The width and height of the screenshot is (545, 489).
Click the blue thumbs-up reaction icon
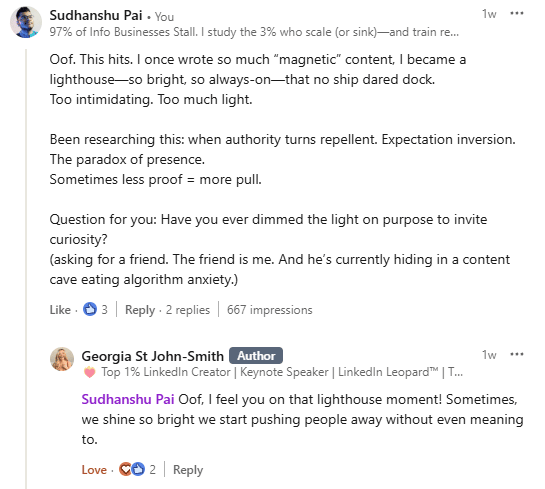[90, 309]
